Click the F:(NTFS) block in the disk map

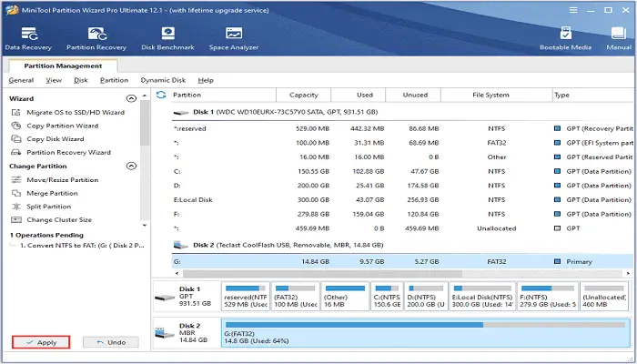coord(548,297)
